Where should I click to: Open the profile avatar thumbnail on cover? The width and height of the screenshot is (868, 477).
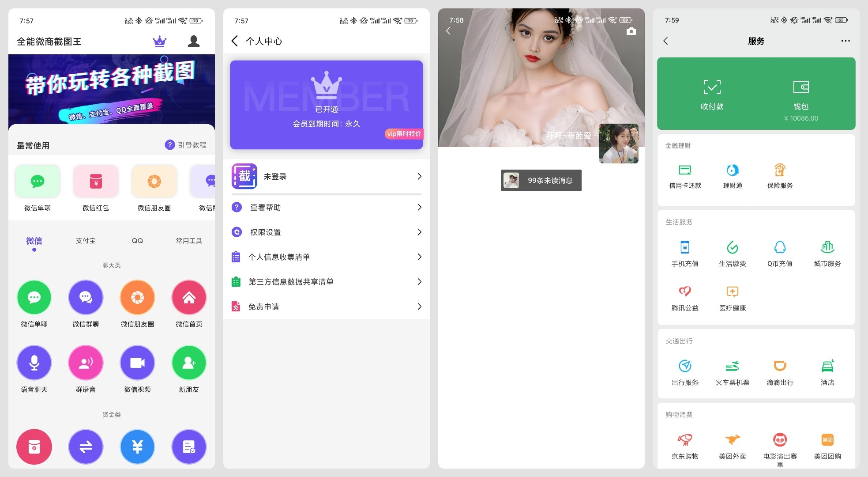click(618, 144)
